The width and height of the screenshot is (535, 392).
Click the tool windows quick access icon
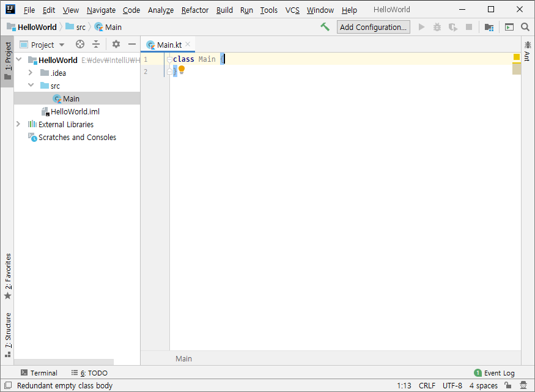click(x=8, y=385)
